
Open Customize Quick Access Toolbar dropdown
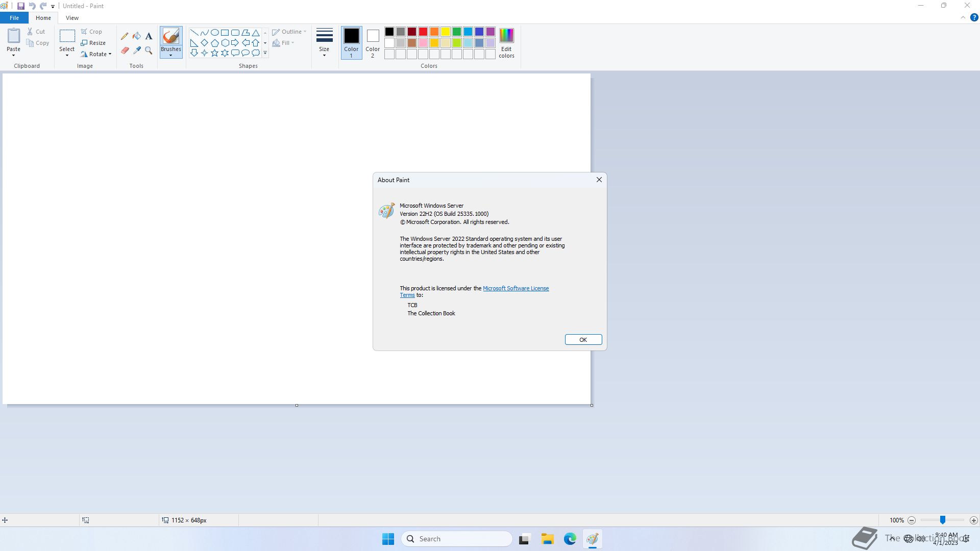pos(53,7)
